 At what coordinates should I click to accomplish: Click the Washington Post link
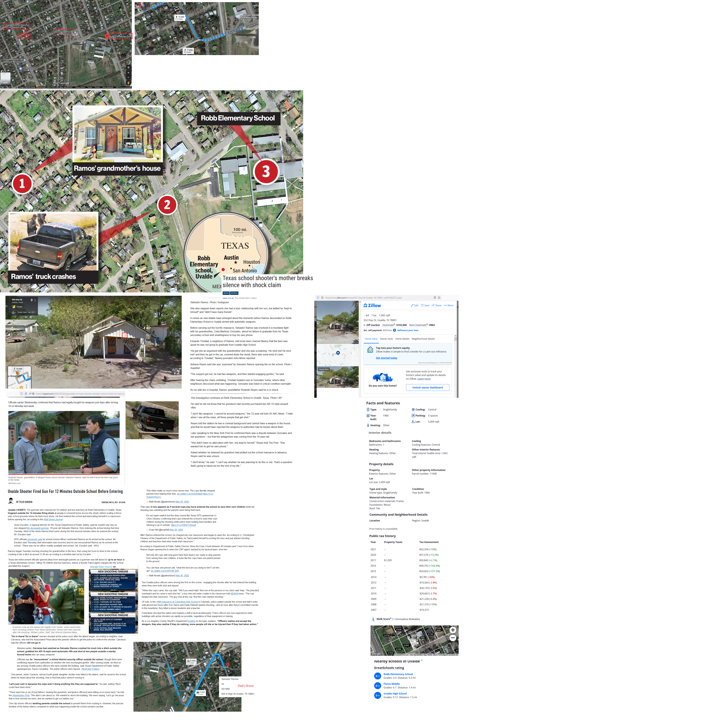click(x=21, y=695)
